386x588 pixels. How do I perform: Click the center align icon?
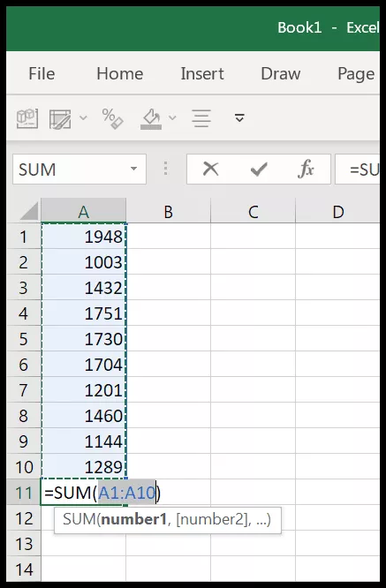pos(201,118)
